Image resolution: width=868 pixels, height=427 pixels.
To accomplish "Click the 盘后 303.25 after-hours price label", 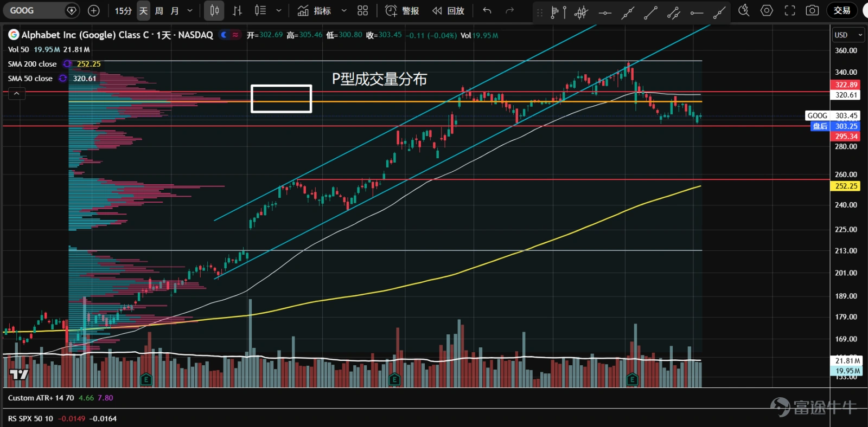I will 835,126.
